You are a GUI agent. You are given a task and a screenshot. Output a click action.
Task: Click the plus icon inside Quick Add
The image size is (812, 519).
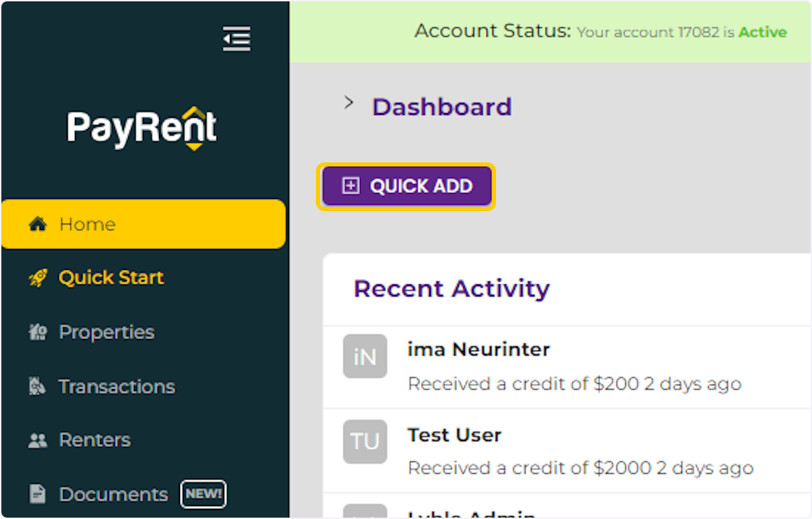click(x=350, y=186)
